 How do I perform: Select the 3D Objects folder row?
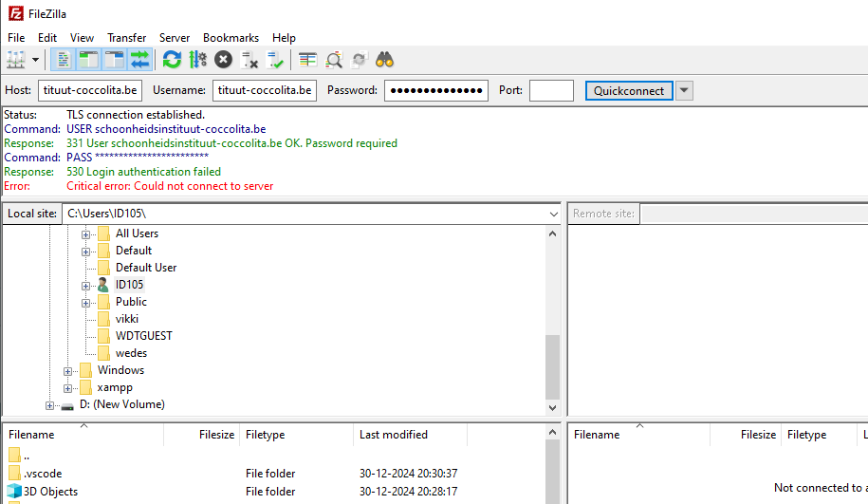274,492
